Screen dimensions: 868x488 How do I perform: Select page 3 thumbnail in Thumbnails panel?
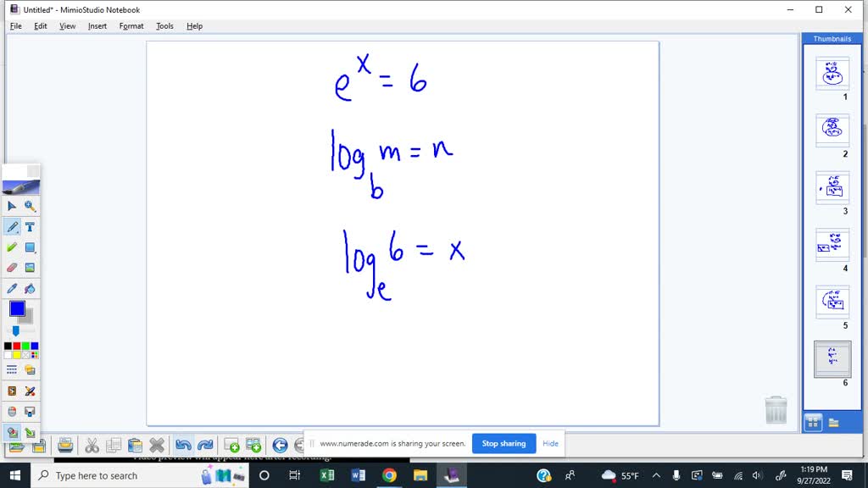[x=831, y=188]
